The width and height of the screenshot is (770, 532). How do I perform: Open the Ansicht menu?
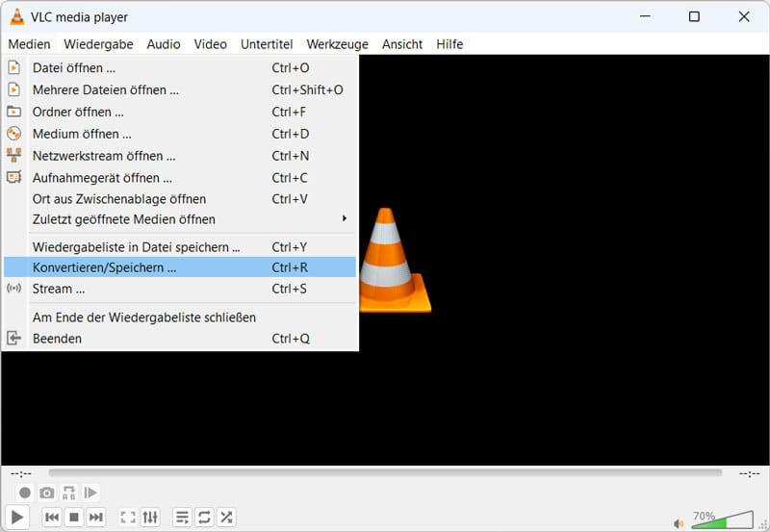point(402,44)
